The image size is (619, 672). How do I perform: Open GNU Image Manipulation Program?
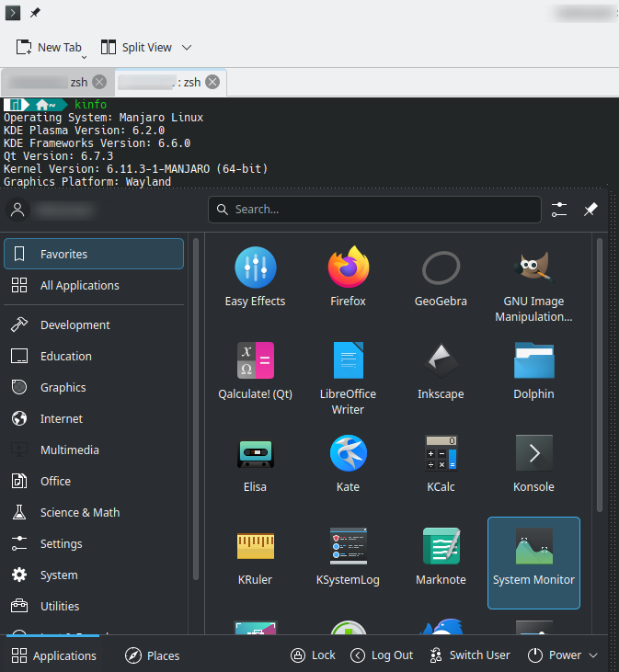[x=533, y=285]
